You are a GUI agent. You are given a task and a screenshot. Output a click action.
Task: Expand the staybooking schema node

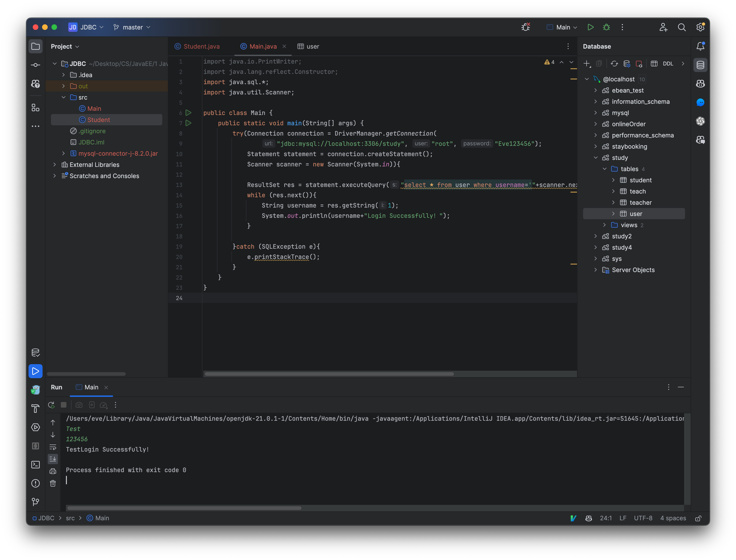coord(595,146)
